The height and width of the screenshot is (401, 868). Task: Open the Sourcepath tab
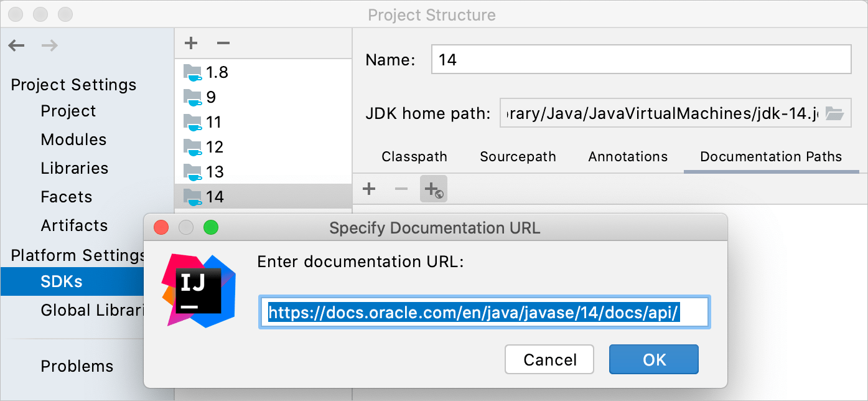pyautogui.click(x=518, y=156)
